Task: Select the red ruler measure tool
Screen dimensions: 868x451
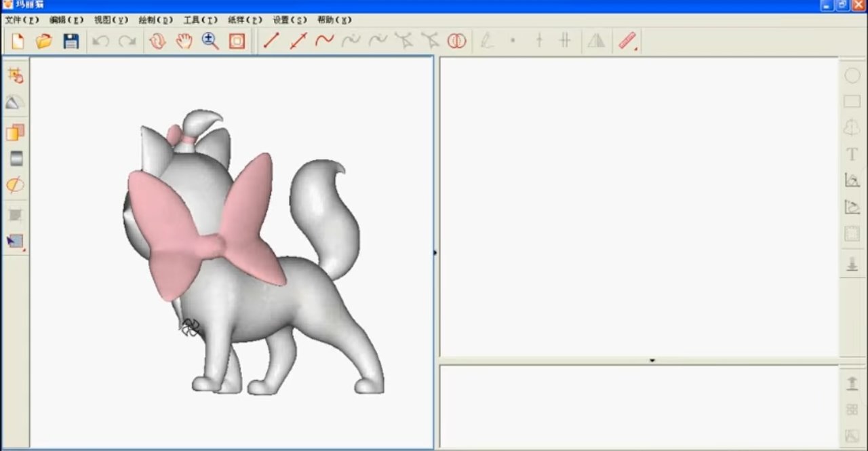Action: pyautogui.click(x=628, y=41)
